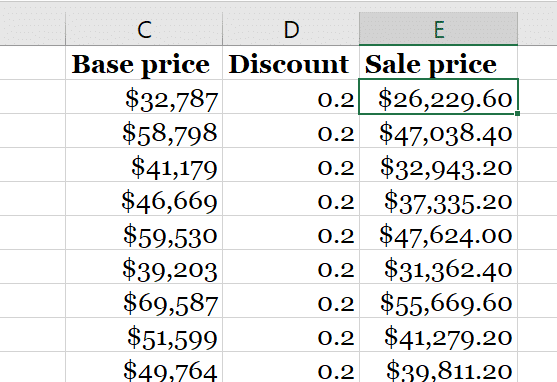Select cell with base price $46,669

[144, 199]
